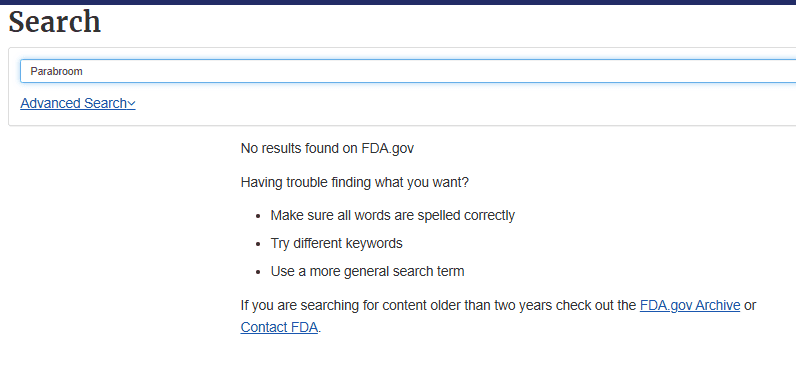Click empty search panel area right of Advanced Search
The image size is (796, 366).
(457, 104)
